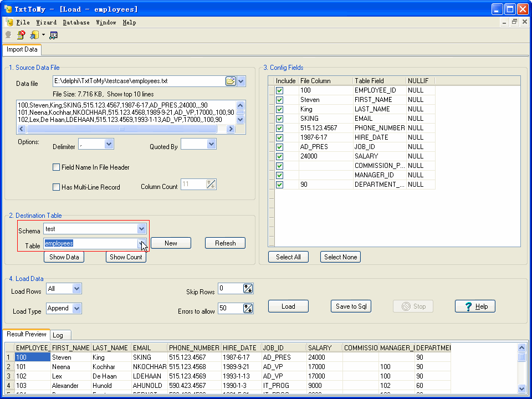Enable Field Name In File Header checkbox
The height and width of the screenshot is (399, 532).
tap(57, 167)
